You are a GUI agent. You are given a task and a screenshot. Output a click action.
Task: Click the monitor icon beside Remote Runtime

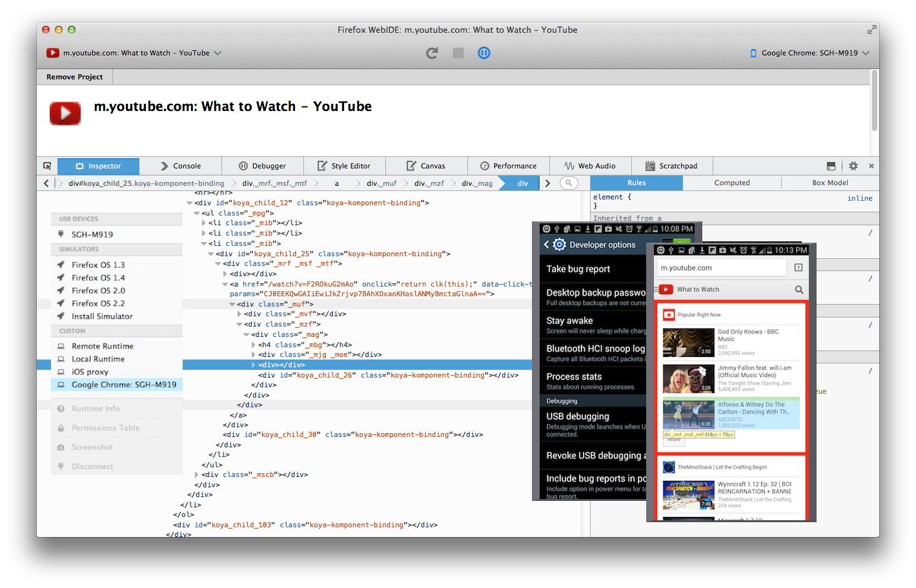pos(61,346)
